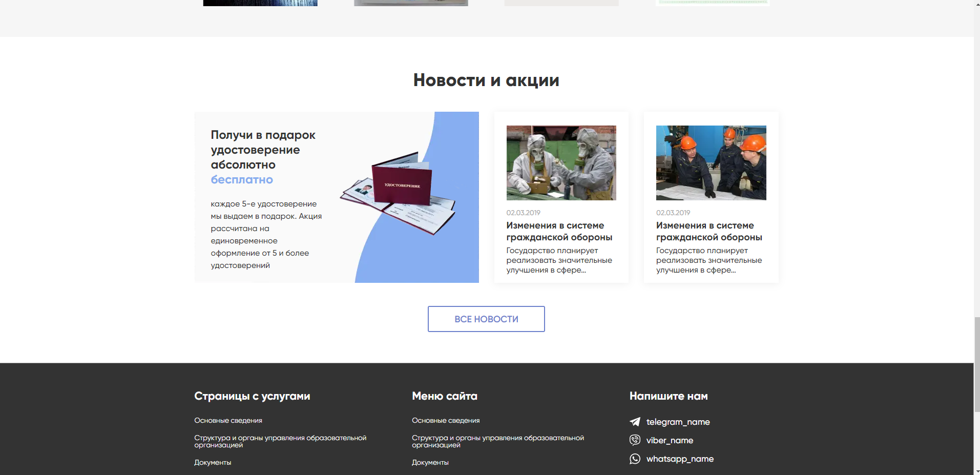Click news excerpt under gas mask photo

click(559, 260)
